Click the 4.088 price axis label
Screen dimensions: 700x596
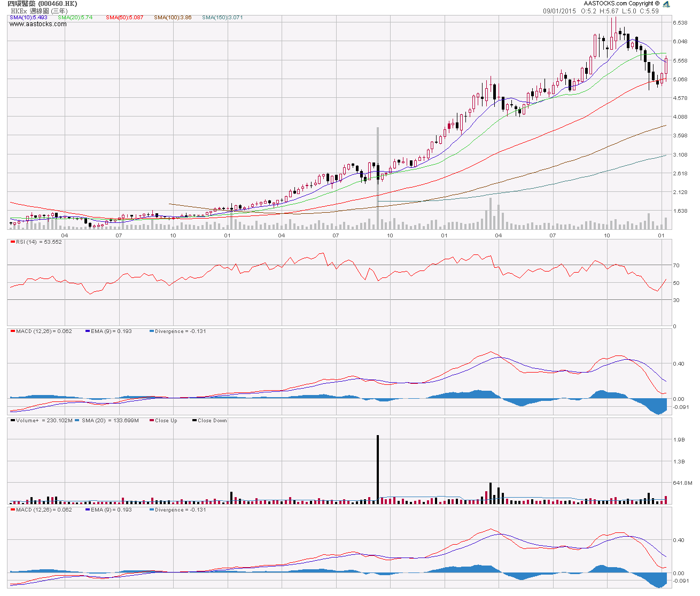click(x=680, y=117)
